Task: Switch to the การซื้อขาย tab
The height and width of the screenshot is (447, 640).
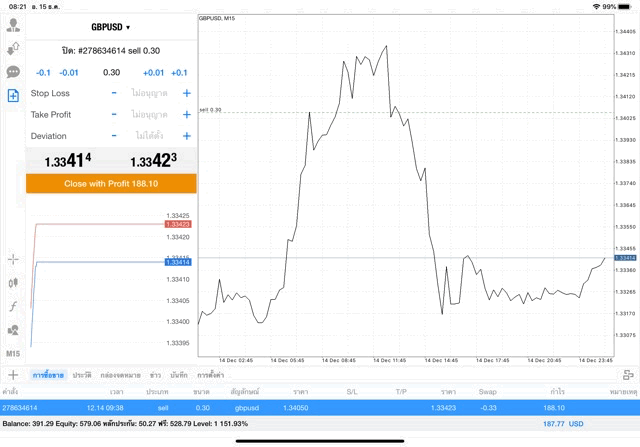Action: pyautogui.click(x=48, y=375)
